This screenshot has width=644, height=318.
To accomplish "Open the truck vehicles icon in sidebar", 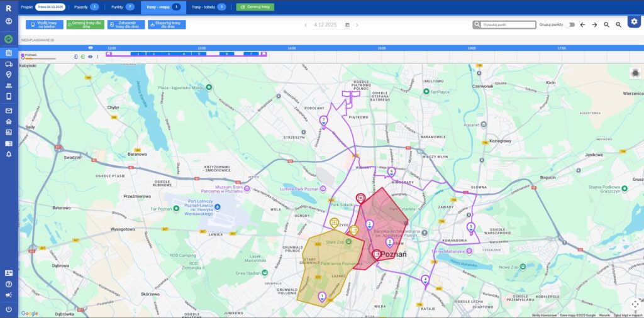I will tap(9, 63).
